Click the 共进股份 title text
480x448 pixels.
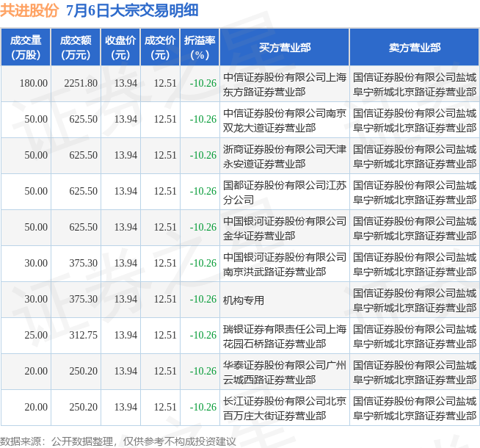tap(29, 10)
